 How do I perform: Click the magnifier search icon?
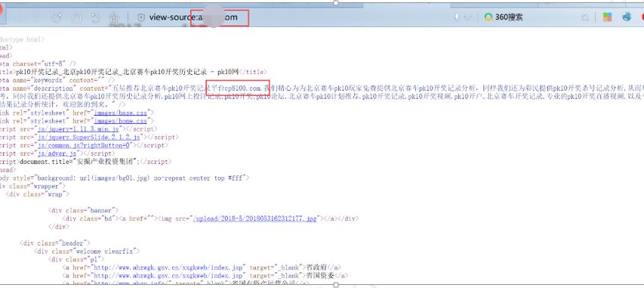[x=585, y=17]
